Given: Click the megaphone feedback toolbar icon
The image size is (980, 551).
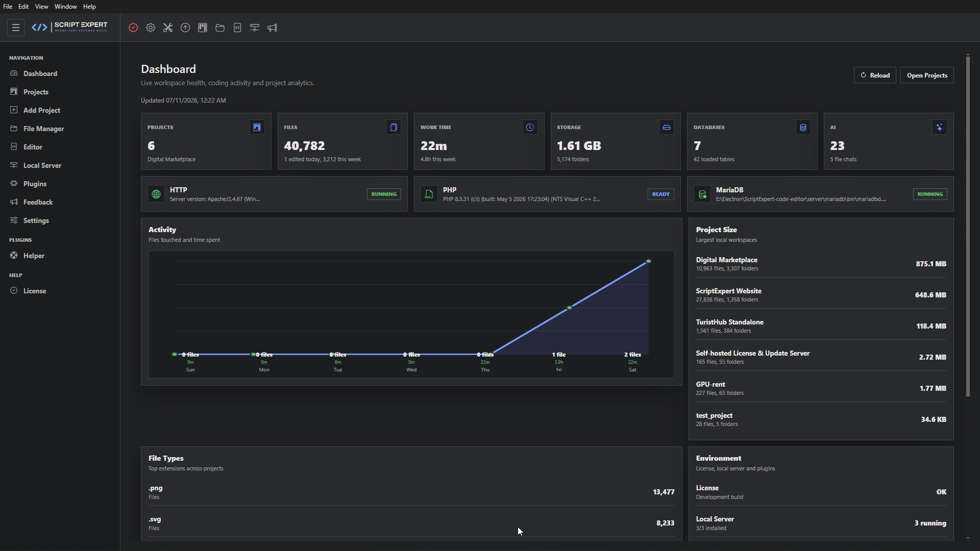Looking at the screenshot, I should pos(272,28).
